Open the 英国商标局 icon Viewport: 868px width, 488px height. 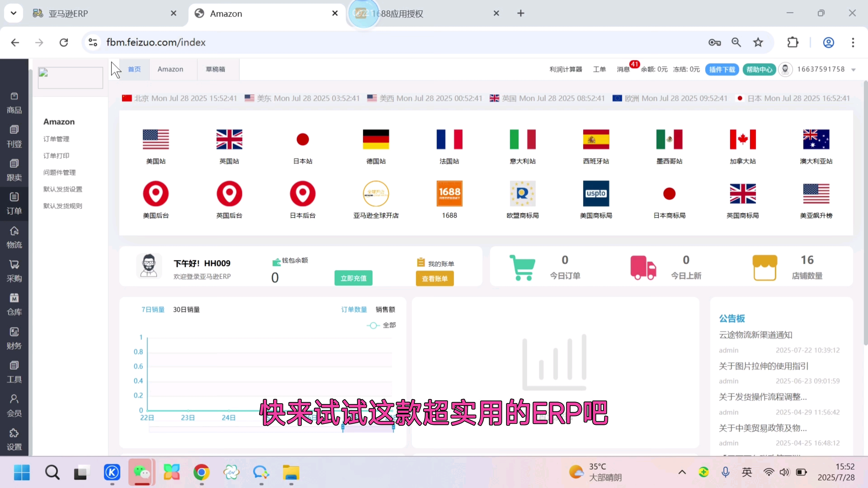[x=743, y=194]
